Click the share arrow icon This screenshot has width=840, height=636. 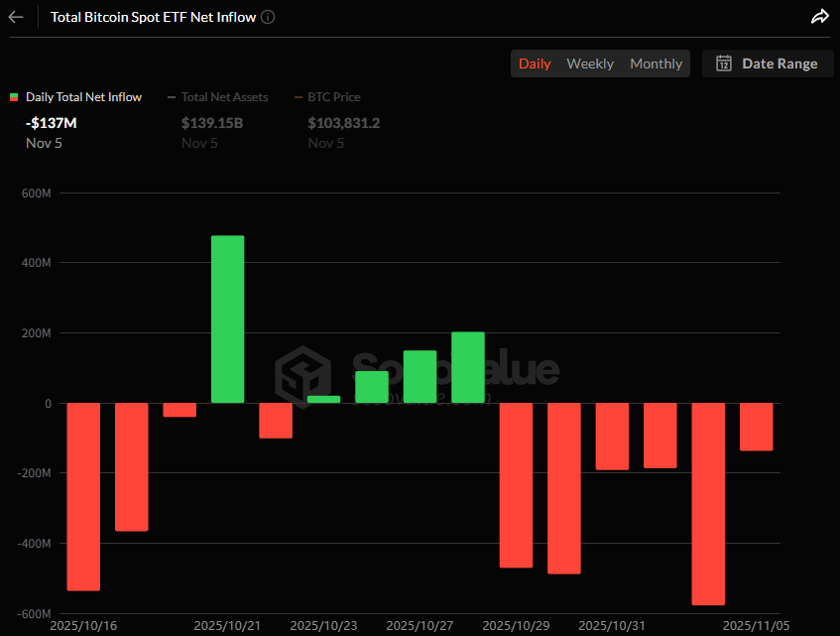pos(819,16)
